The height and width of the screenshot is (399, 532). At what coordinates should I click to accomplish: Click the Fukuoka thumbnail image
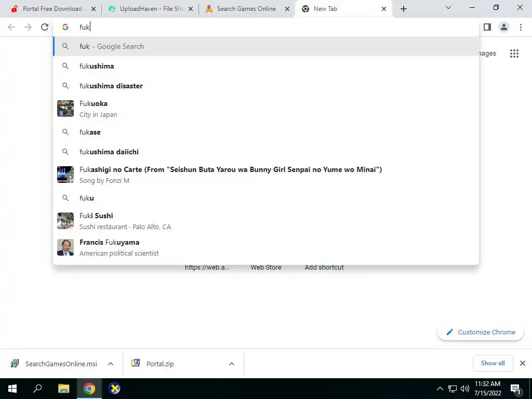[65, 109]
